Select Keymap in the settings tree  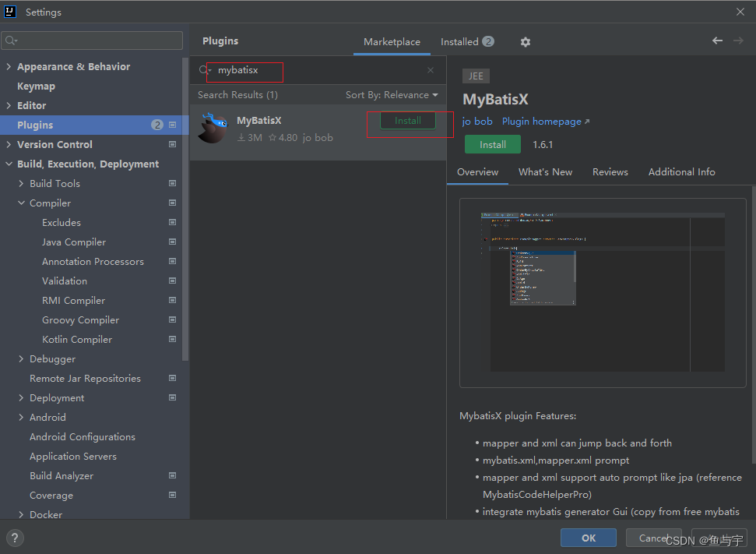37,86
